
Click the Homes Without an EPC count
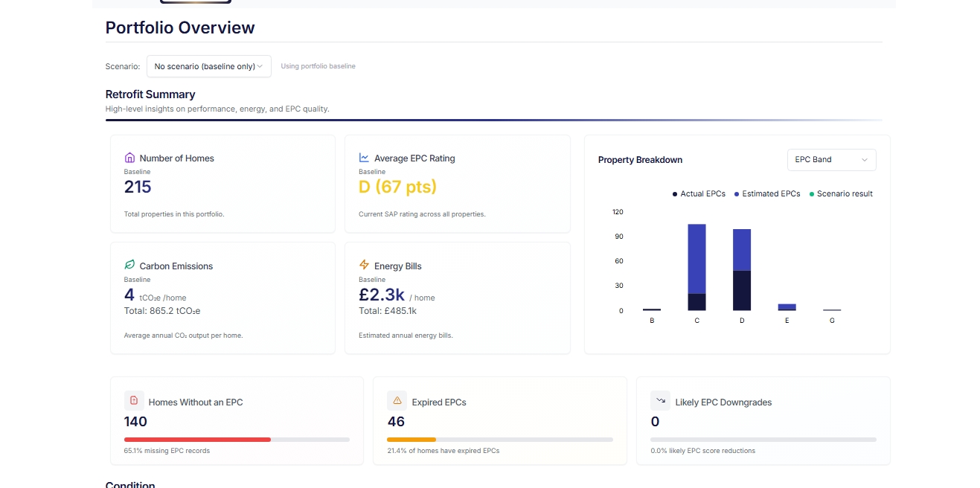point(134,422)
